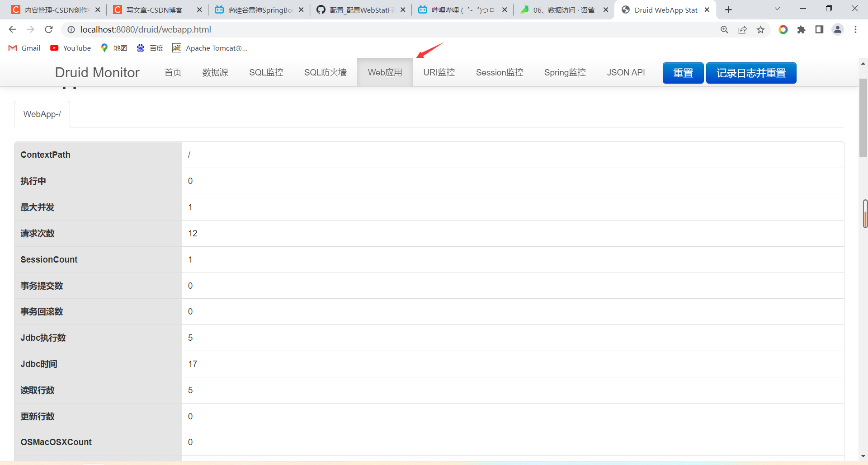Click the Jdbc执行数 row label

[x=43, y=338]
